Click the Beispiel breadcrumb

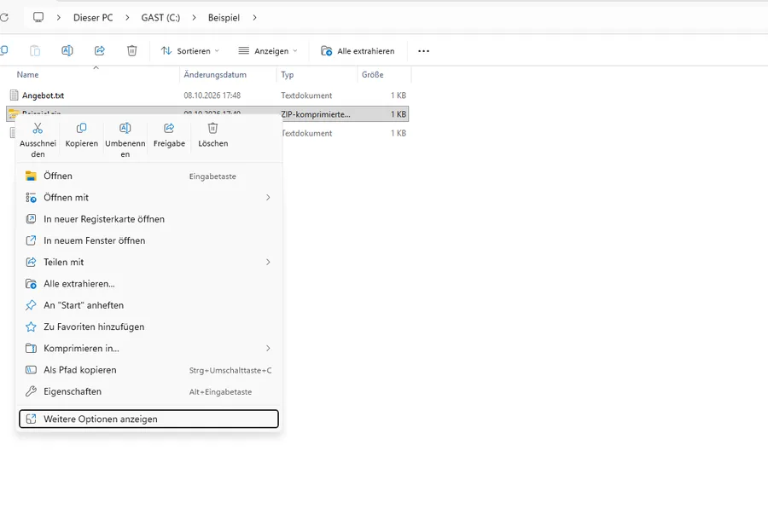pyautogui.click(x=224, y=18)
